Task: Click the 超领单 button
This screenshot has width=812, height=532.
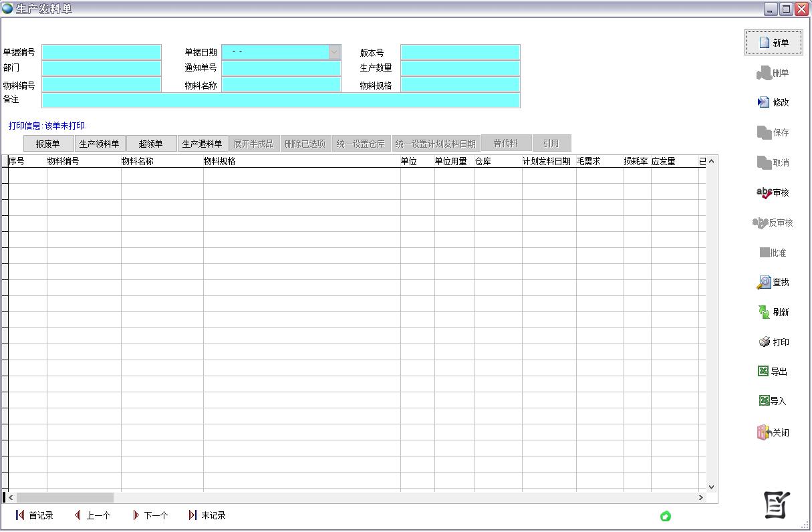Action: pyautogui.click(x=151, y=144)
